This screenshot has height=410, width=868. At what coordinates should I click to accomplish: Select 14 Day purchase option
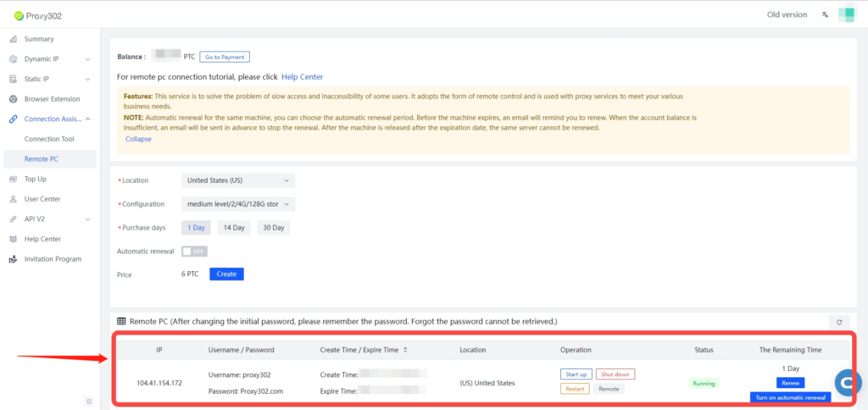pyautogui.click(x=234, y=228)
